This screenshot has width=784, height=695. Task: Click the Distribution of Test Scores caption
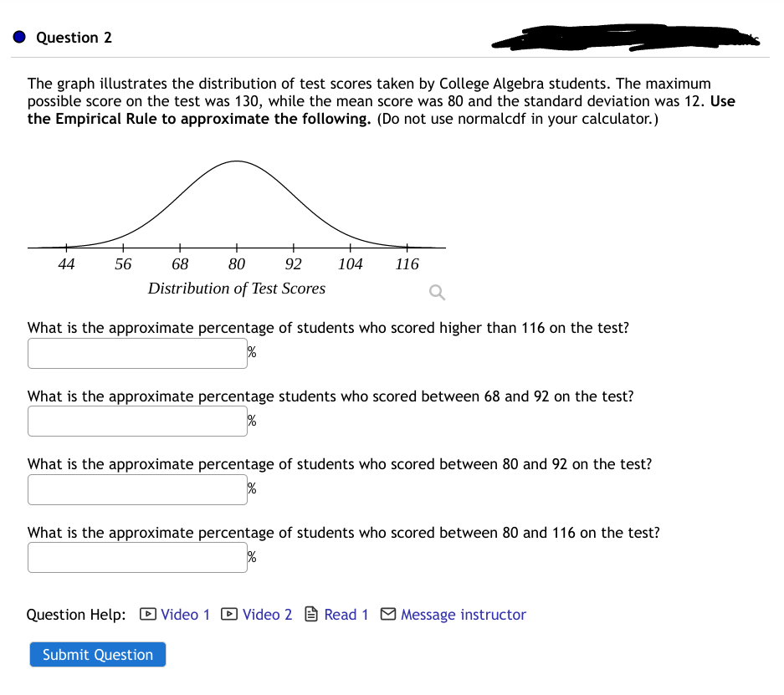236,289
